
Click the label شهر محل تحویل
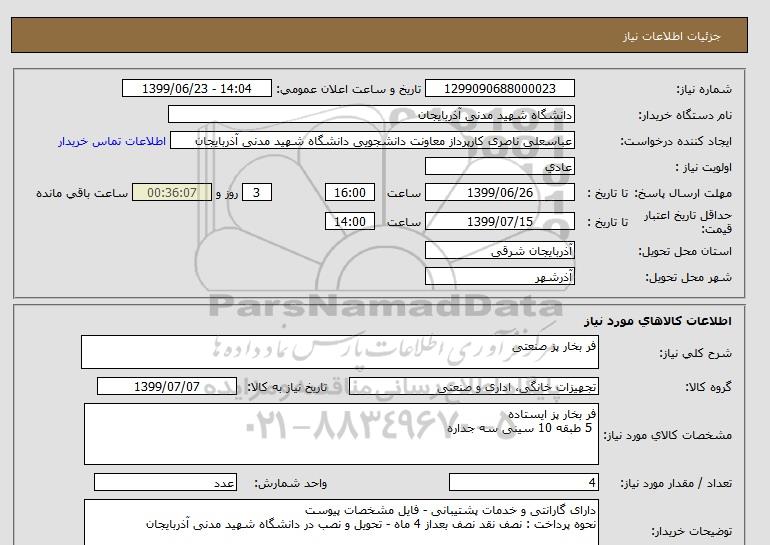[x=688, y=277]
